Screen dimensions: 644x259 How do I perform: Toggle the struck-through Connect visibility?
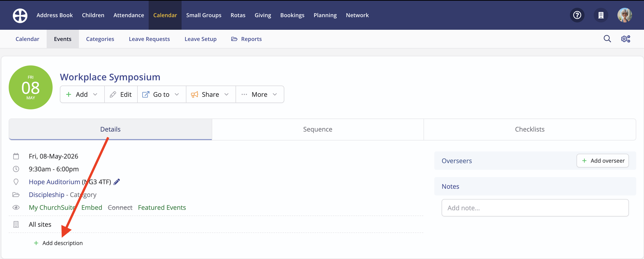[120, 207]
